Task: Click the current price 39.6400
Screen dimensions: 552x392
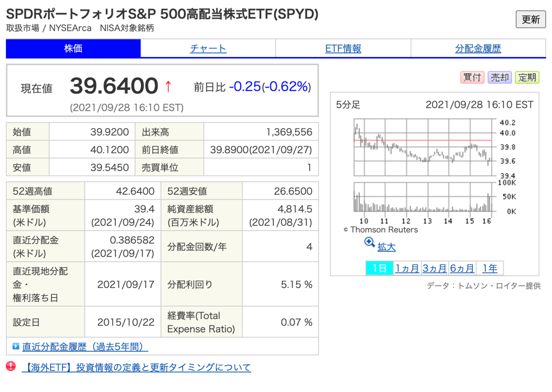Action: (x=114, y=86)
